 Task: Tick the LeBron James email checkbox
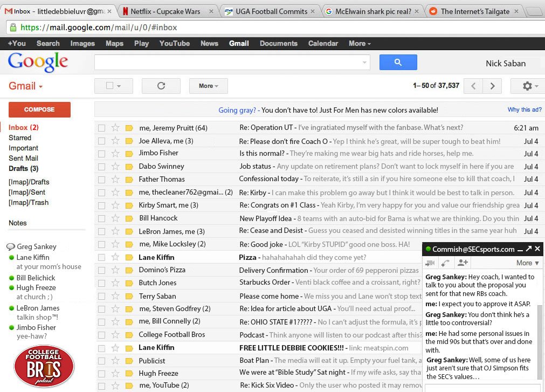click(x=101, y=231)
